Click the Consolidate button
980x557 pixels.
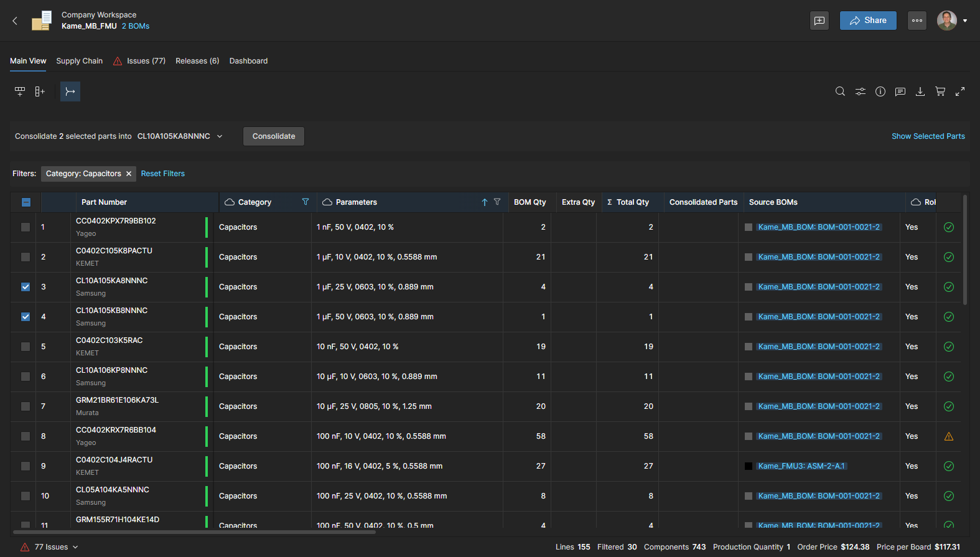pos(274,136)
